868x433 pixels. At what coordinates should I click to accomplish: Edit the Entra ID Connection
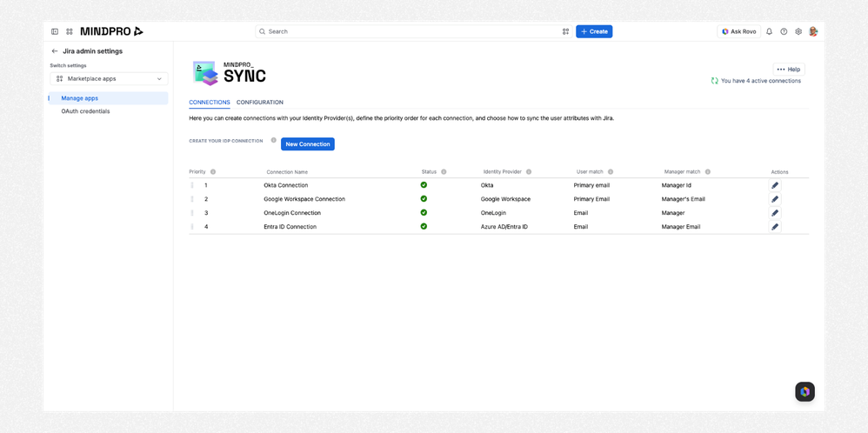click(775, 227)
